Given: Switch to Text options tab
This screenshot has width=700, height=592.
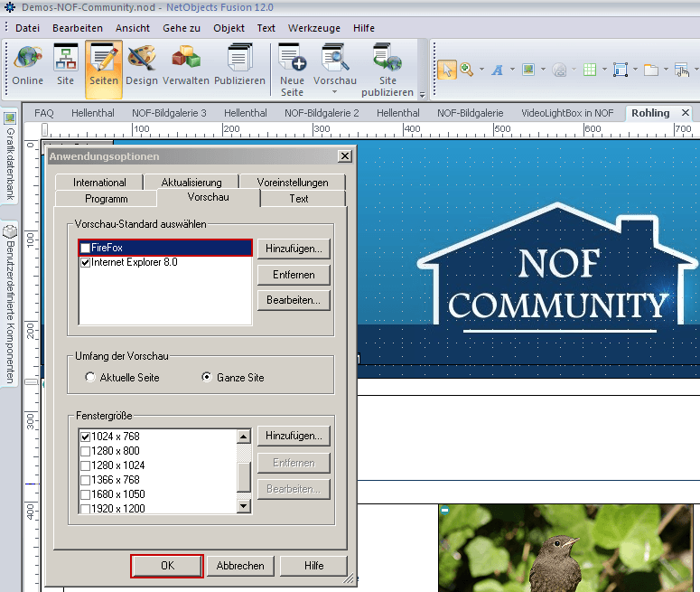Looking at the screenshot, I should point(299,198).
